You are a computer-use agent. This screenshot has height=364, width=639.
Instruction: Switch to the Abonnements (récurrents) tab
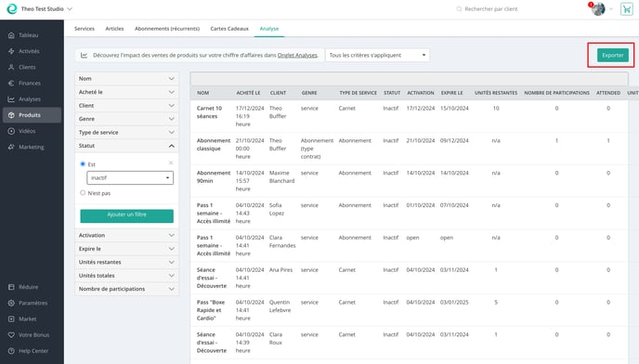pyautogui.click(x=167, y=29)
